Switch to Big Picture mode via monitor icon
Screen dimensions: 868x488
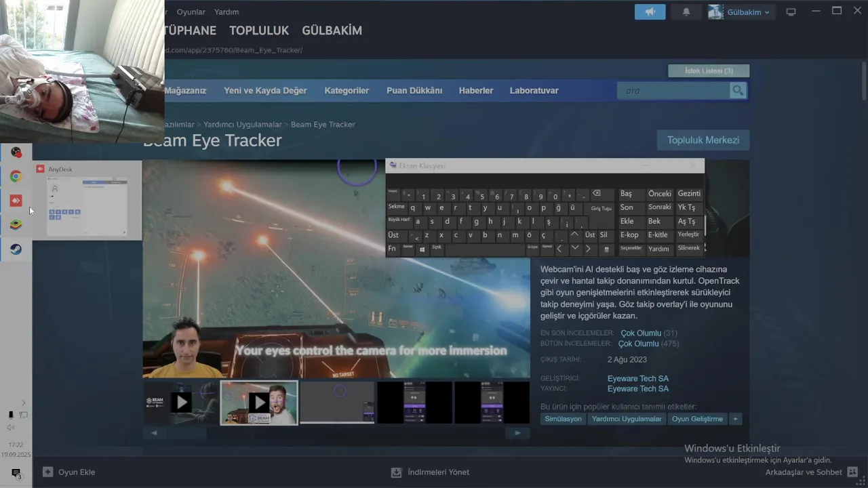pos(791,12)
